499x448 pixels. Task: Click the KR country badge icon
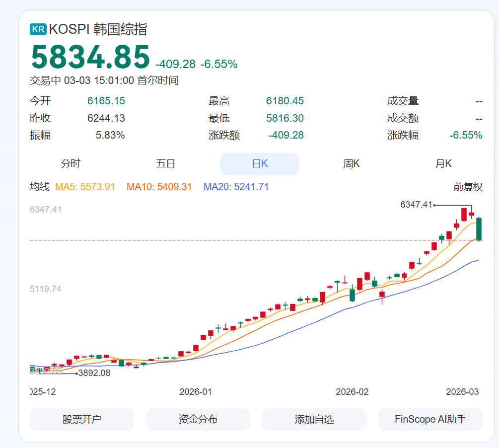pos(38,29)
